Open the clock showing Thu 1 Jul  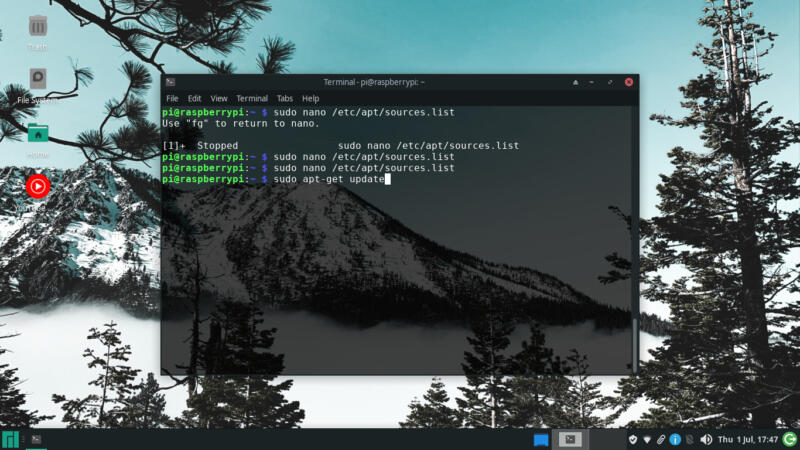(x=747, y=439)
